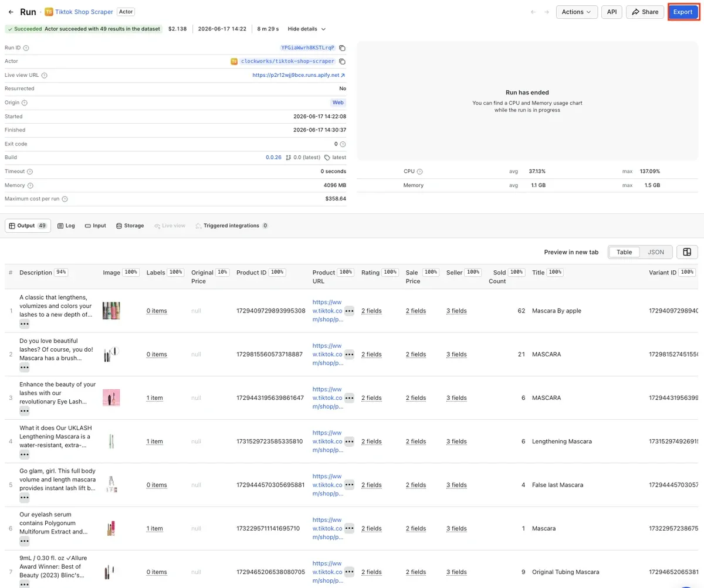
Task: Click the API button
Action: pos(612,12)
